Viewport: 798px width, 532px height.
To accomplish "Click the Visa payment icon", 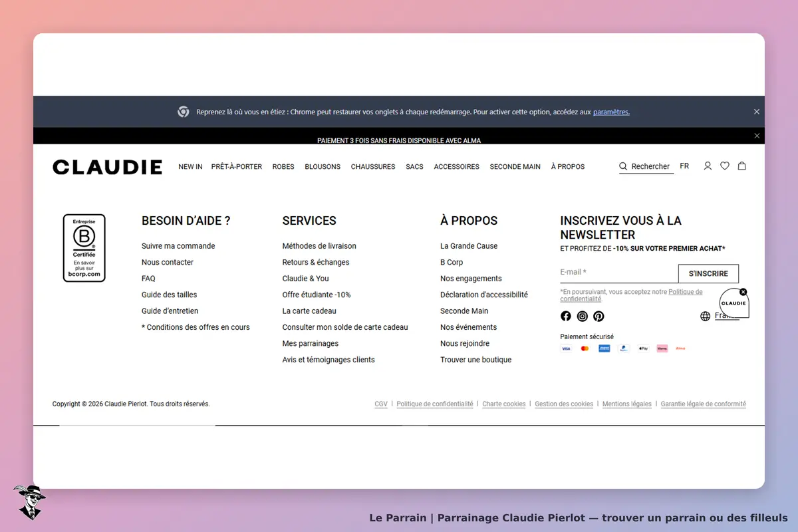I will point(566,348).
